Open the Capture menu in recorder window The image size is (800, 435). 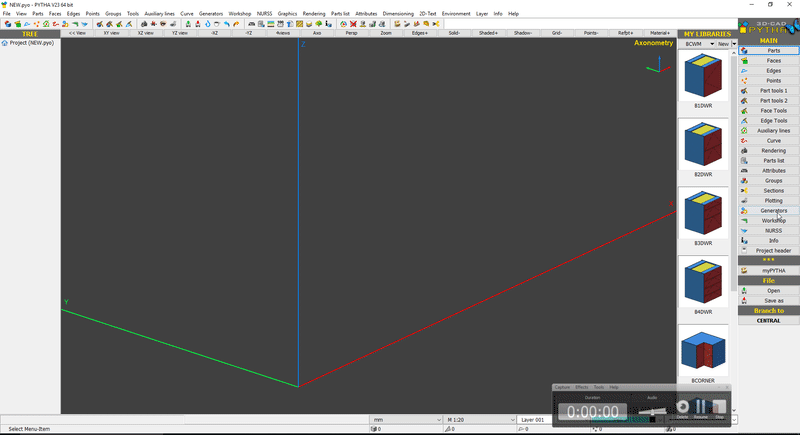pyautogui.click(x=562, y=387)
